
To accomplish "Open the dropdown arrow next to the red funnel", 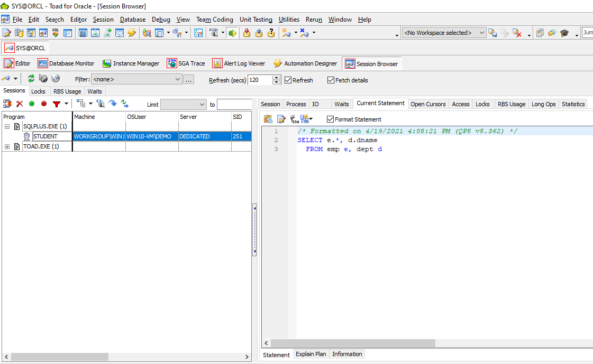I will coord(66,104).
